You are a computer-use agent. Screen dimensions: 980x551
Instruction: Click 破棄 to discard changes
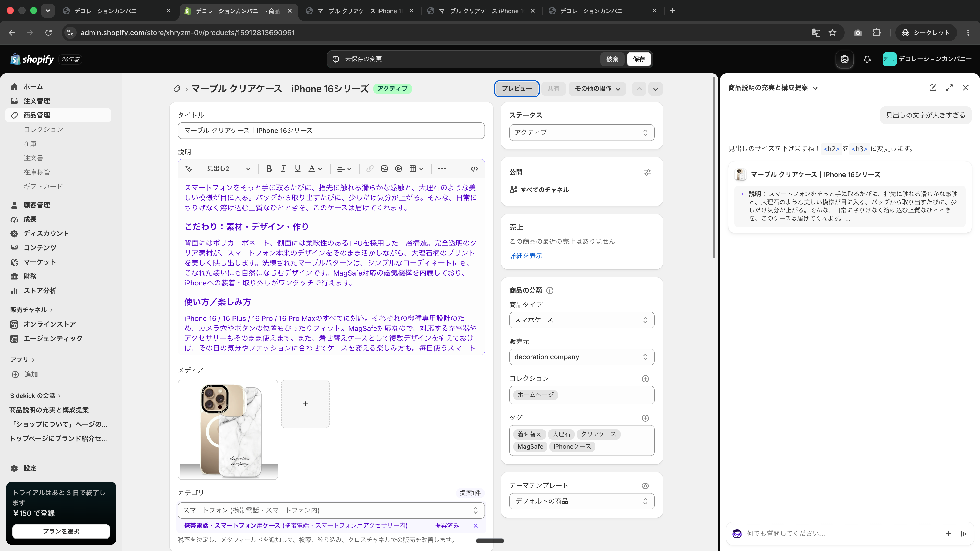[612, 59]
